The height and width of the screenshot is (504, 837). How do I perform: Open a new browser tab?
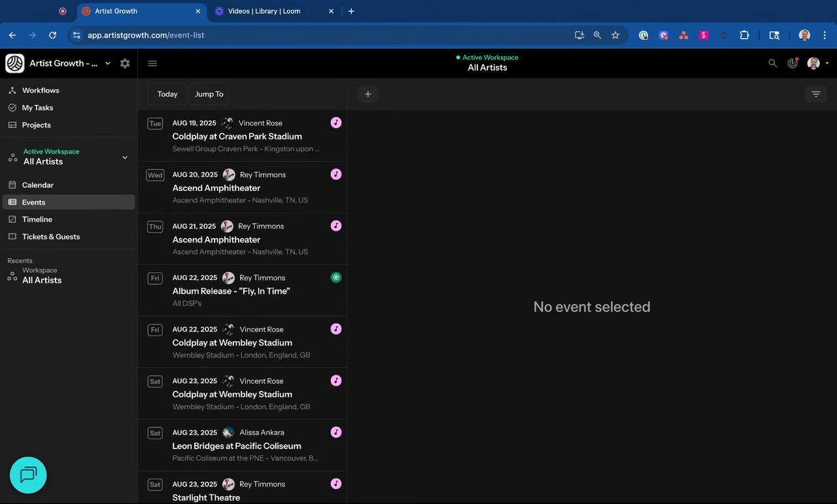pos(351,11)
